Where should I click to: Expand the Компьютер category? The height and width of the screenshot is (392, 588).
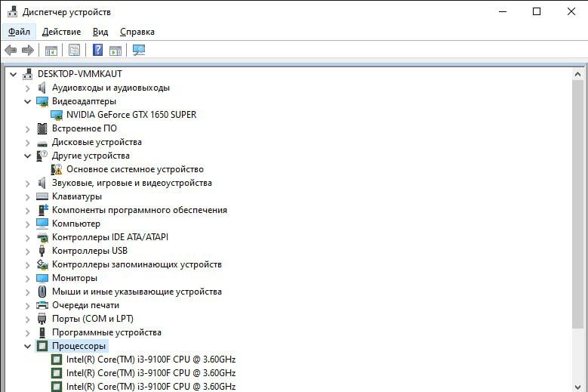coord(27,224)
